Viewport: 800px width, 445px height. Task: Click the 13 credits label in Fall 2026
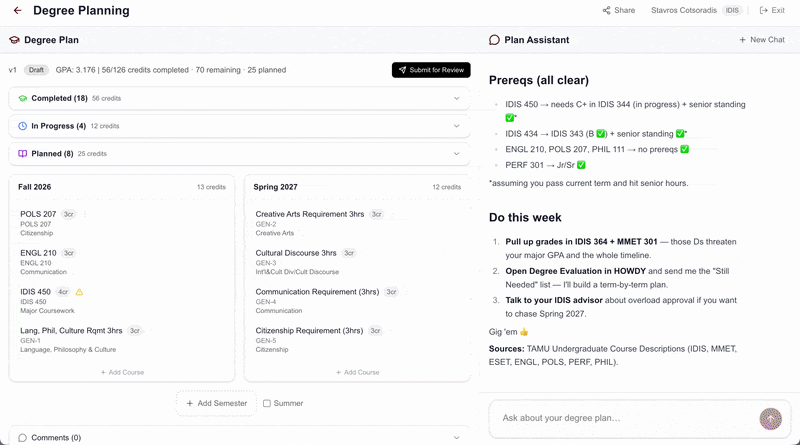coord(211,187)
